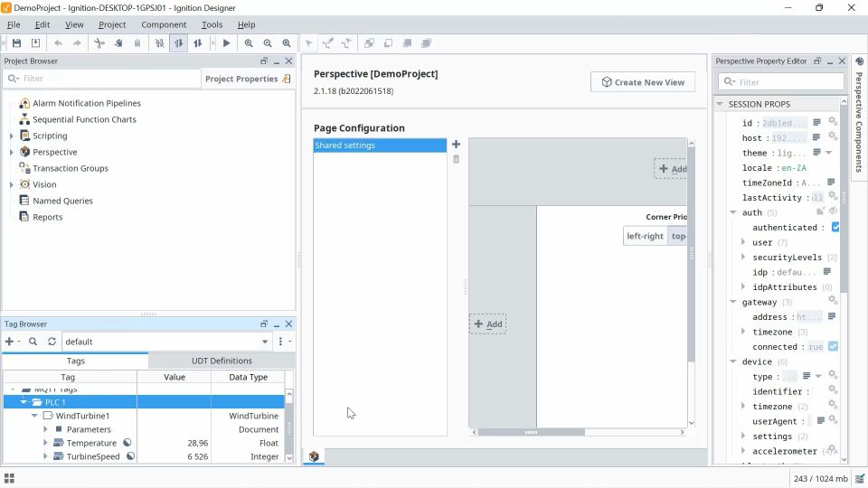Open the View menu
The height and width of the screenshot is (488, 868).
point(74,24)
